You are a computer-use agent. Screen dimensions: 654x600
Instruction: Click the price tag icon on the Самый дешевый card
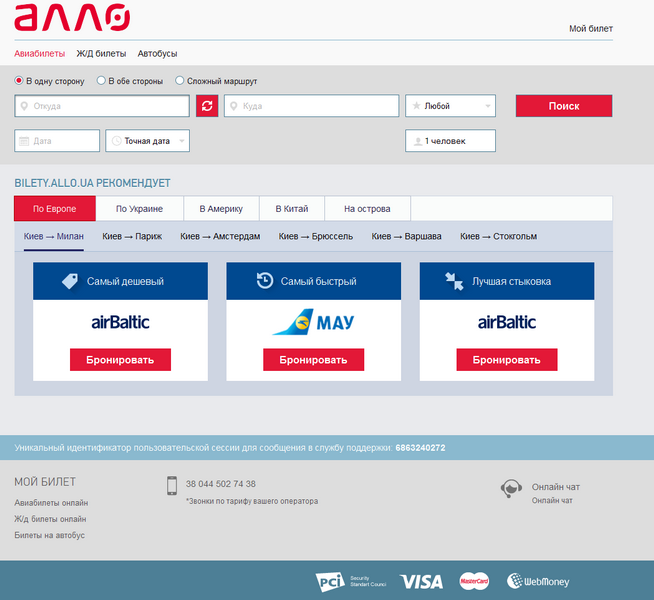pos(70,281)
